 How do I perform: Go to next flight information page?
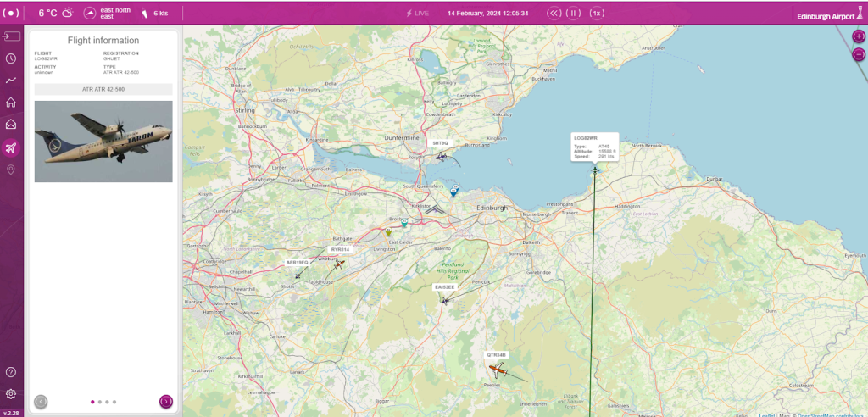pyautogui.click(x=166, y=401)
